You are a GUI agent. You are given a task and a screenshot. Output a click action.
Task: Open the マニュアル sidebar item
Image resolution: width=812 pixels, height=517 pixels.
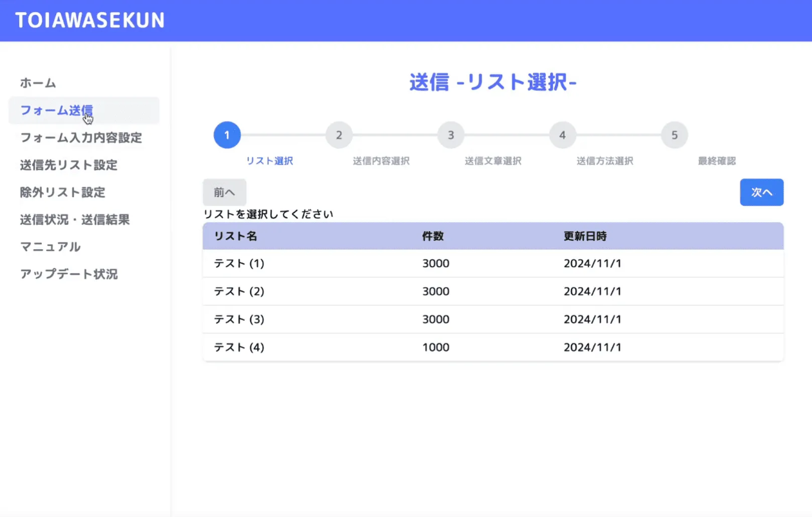(50, 247)
